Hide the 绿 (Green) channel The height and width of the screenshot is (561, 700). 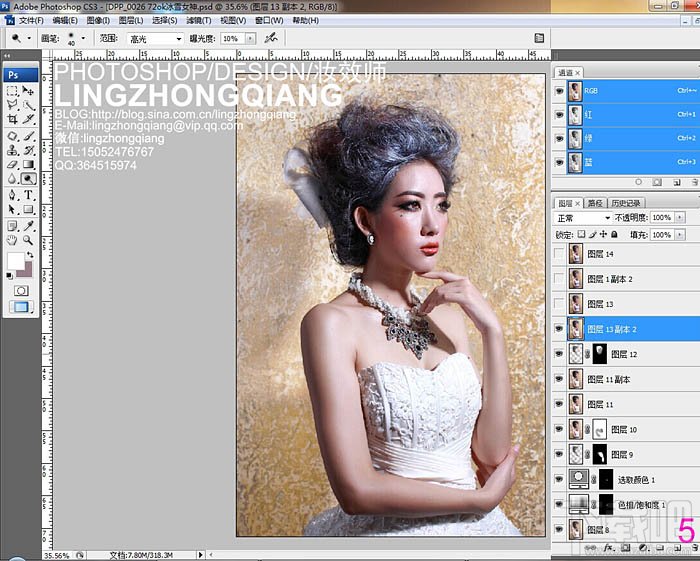coord(559,138)
